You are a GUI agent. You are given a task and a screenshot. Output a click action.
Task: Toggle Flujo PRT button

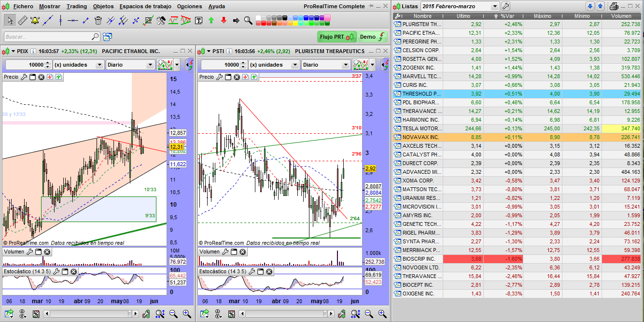point(337,37)
